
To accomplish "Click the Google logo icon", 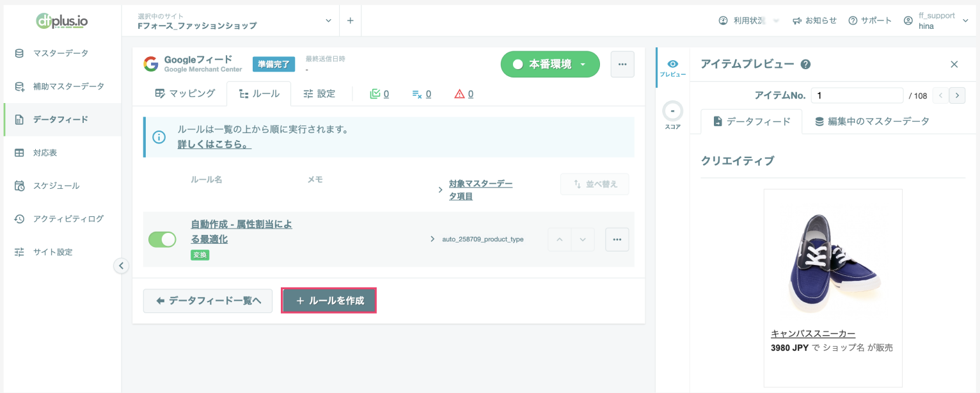I will 151,64.
